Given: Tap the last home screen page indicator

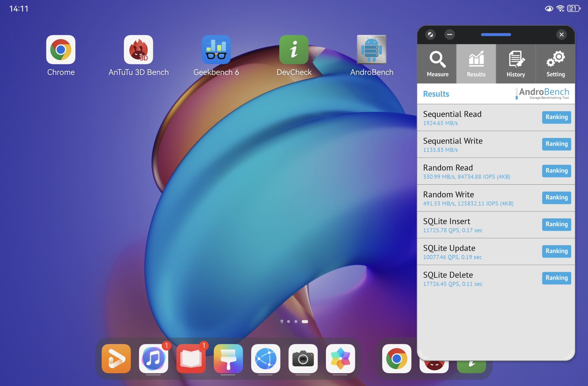Looking at the screenshot, I should [x=305, y=321].
